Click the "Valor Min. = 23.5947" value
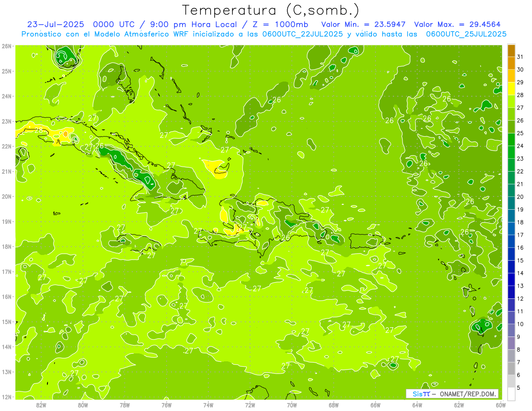 tap(364, 24)
